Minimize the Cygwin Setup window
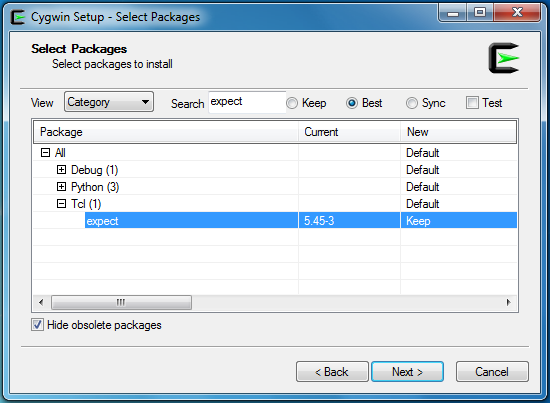 452,13
